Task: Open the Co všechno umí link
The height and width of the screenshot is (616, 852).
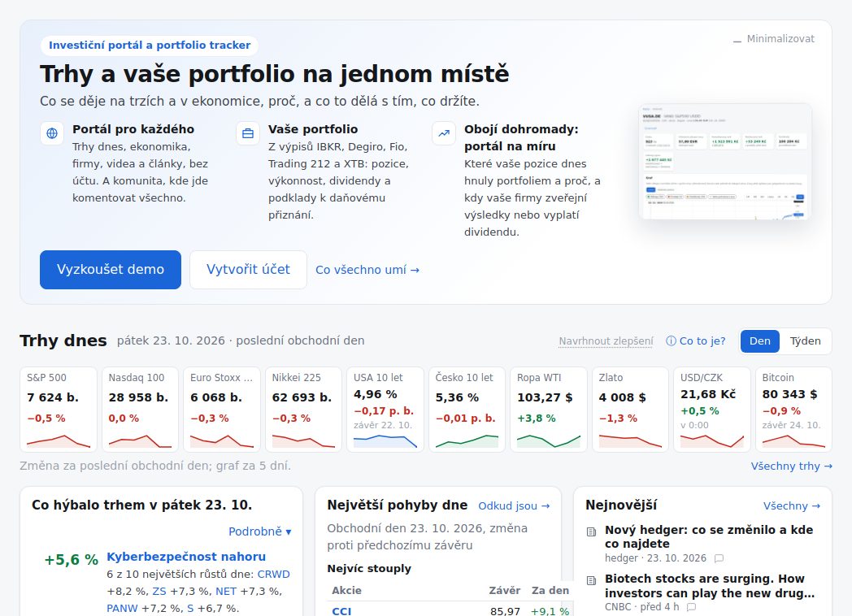Action: tap(367, 270)
